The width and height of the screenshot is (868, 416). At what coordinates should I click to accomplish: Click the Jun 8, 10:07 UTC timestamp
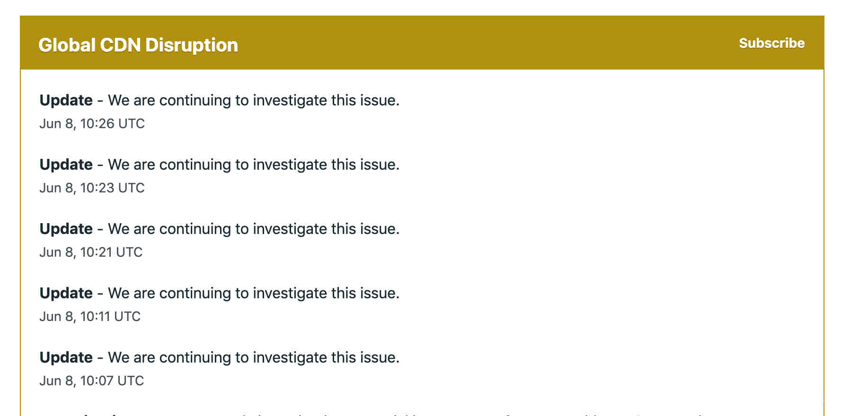91,381
